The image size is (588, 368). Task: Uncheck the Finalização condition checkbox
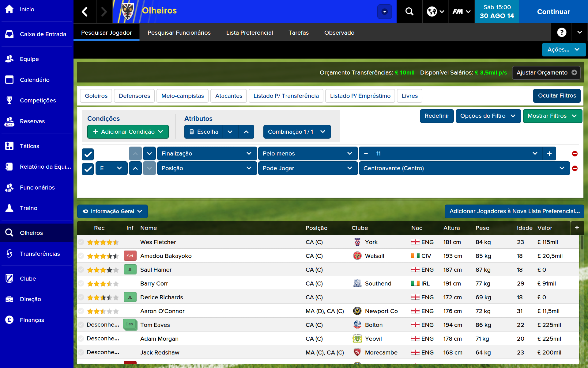coord(88,154)
